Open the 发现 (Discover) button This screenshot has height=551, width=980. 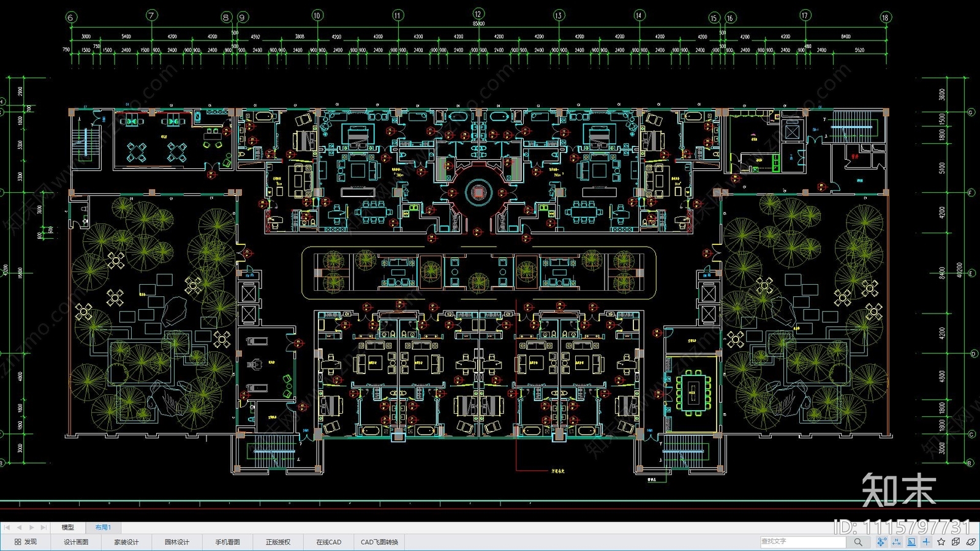tap(26, 542)
